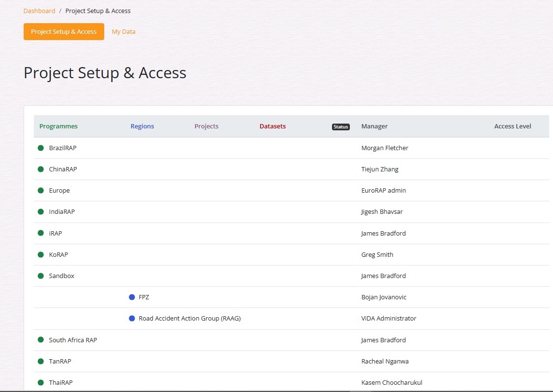Click the green dot beside ChinaRAP
Screen dimensions: 553x392
[41, 169]
